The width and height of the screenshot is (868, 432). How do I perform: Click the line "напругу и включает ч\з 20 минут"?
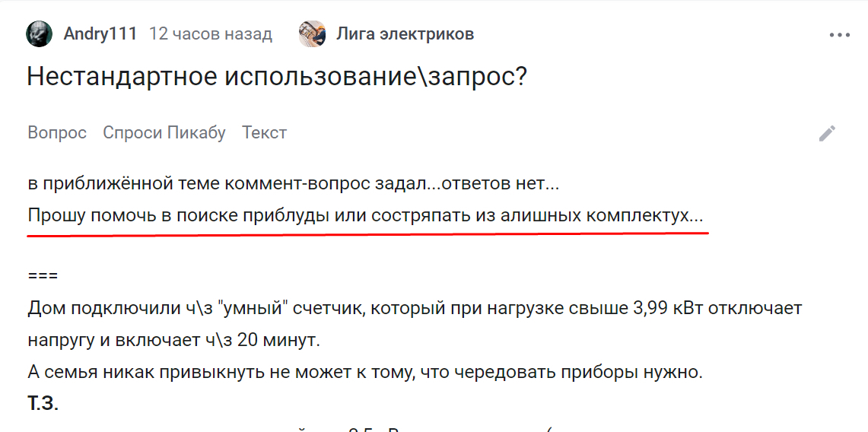pyautogui.click(x=172, y=340)
